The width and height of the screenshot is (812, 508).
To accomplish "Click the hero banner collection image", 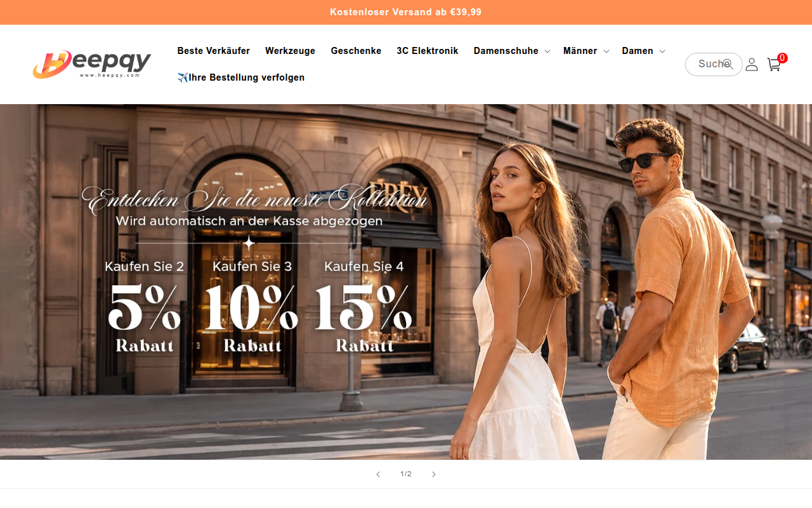I will pyautogui.click(x=406, y=282).
